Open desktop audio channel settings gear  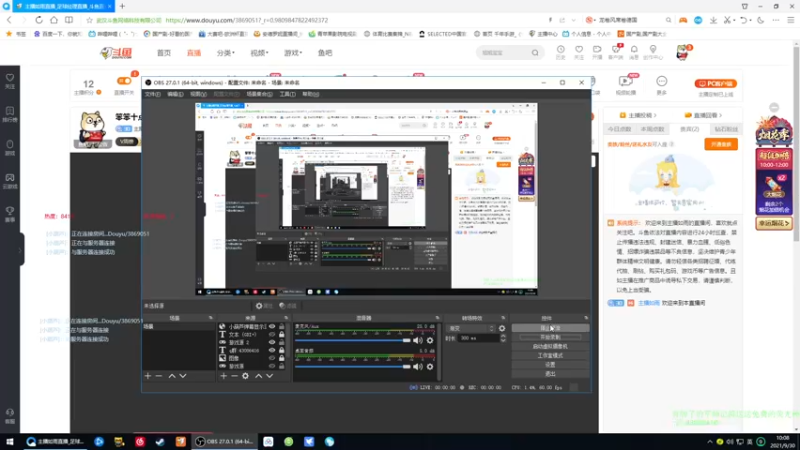tap(430, 366)
